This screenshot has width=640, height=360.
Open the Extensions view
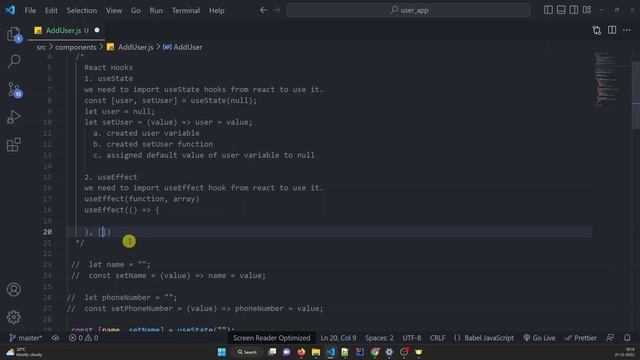[14, 144]
